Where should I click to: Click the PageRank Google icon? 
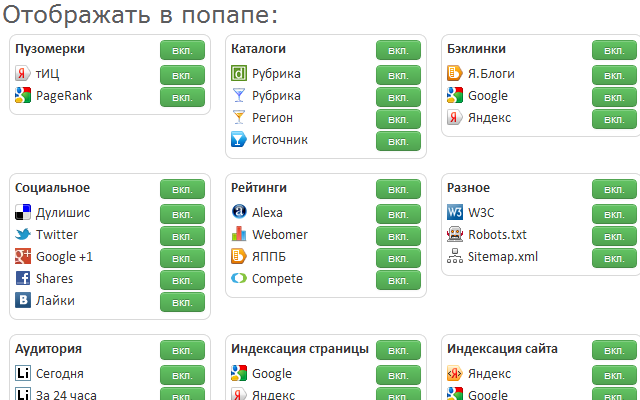[23, 96]
